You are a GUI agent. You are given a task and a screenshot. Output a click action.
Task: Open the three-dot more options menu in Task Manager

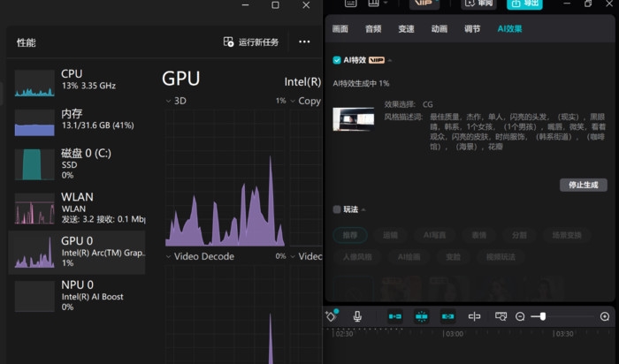(x=304, y=42)
